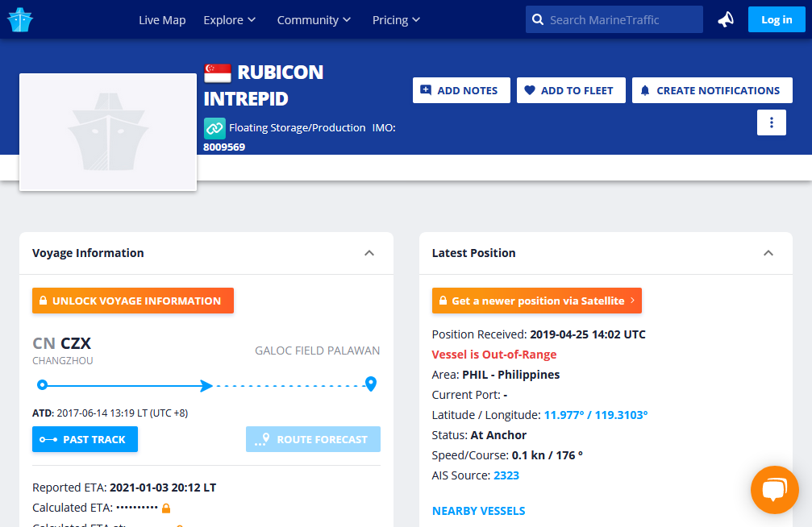Open the PAST TRACK view
Screen dimensions: 812x527
[x=85, y=439]
